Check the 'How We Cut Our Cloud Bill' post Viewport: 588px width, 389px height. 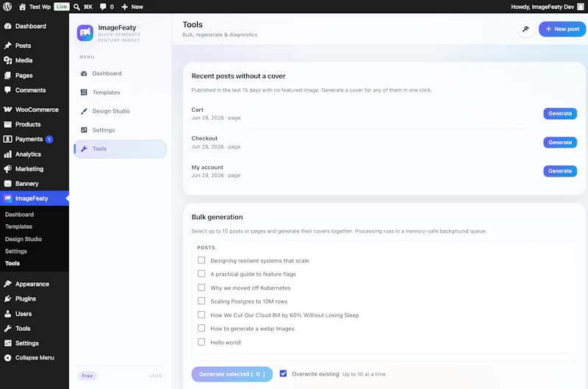pos(201,315)
